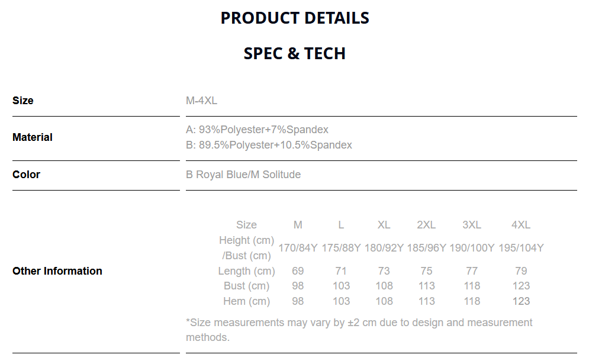
Task: Click material A 93%Polyester+7%Spandex line
Action: 257,130
